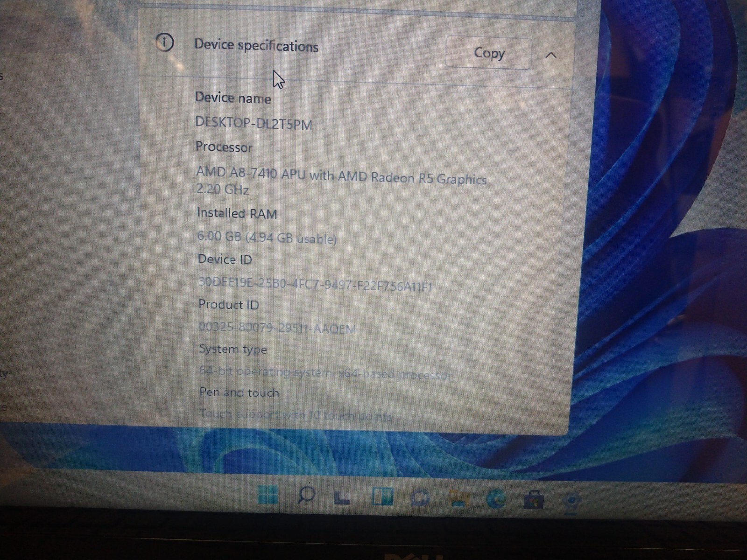Open the Microsoft Store
The width and height of the screenshot is (747, 560).
click(x=534, y=500)
